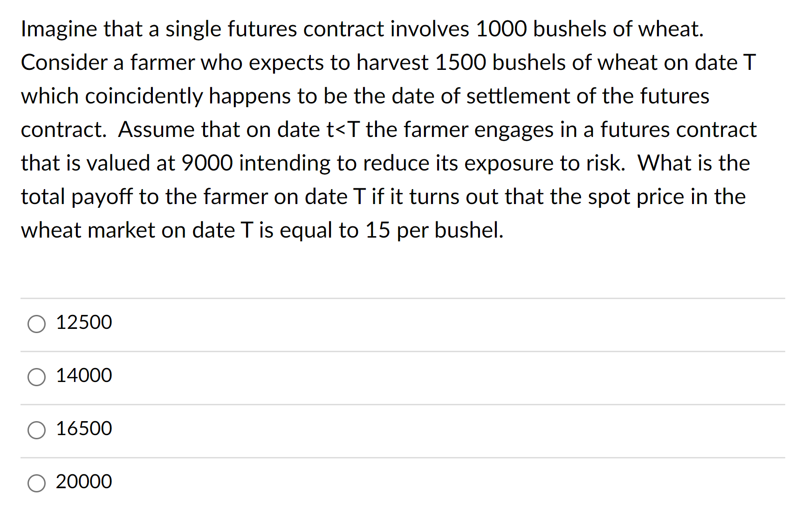Viewport: 802px width, 532px height.
Task: Mark the third answer choice selected
Action: click(37, 430)
